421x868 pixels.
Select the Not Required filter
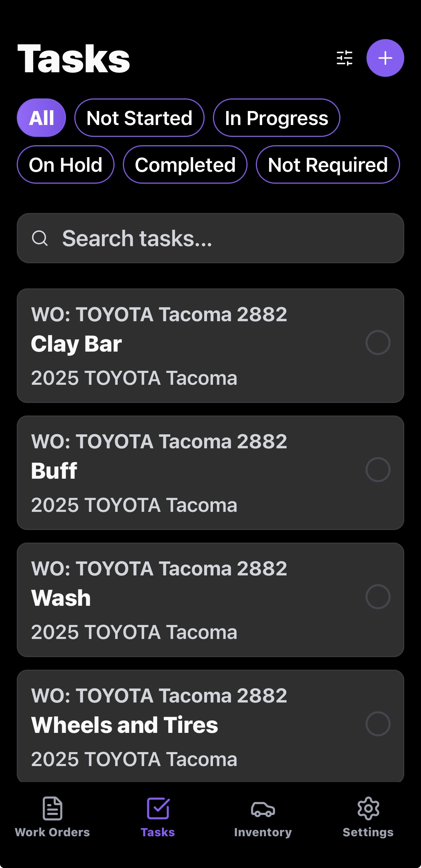(328, 165)
